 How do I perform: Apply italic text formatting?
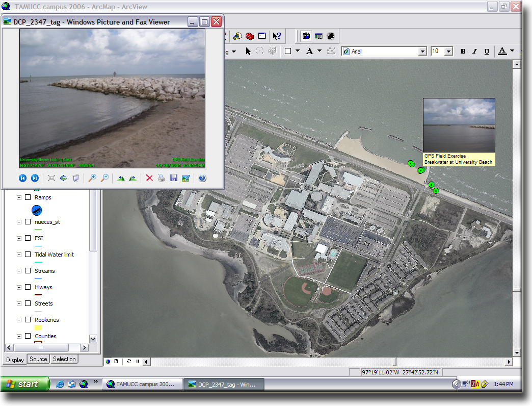tap(474, 51)
